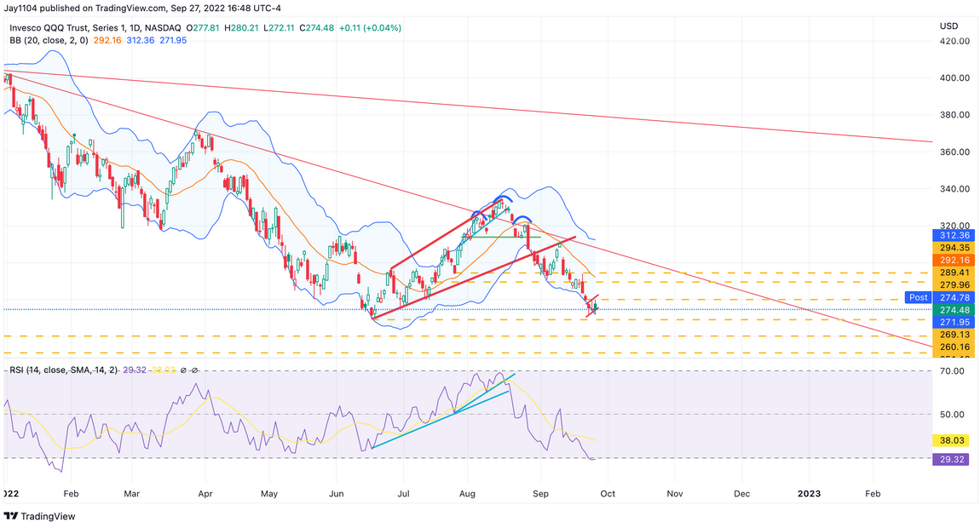Screen dimensions: 980x522
Task: Click the orange 292.16 value in BB legend
Action: (x=107, y=41)
